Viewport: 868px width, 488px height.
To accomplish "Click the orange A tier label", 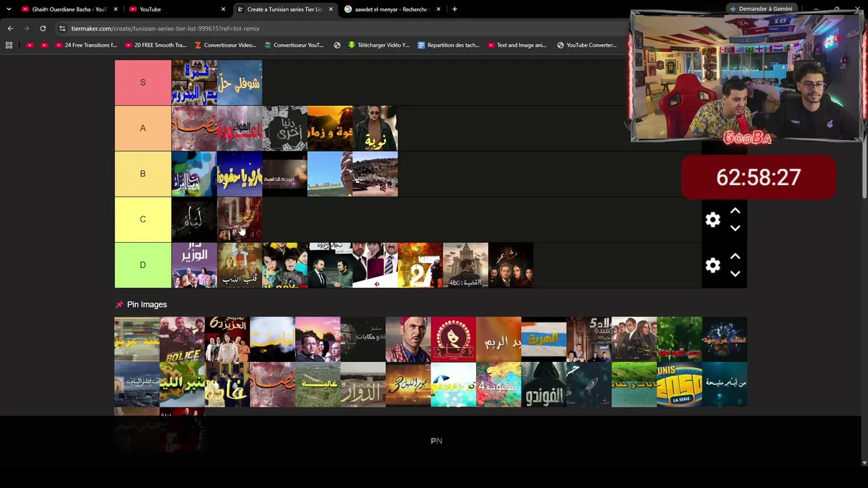I will tap(142, 128).
